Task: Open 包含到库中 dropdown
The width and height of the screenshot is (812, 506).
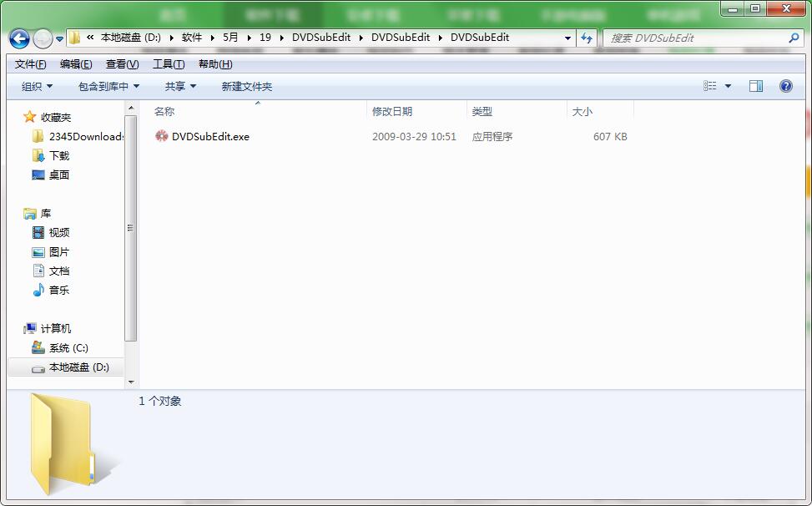Action: [108, 87]
